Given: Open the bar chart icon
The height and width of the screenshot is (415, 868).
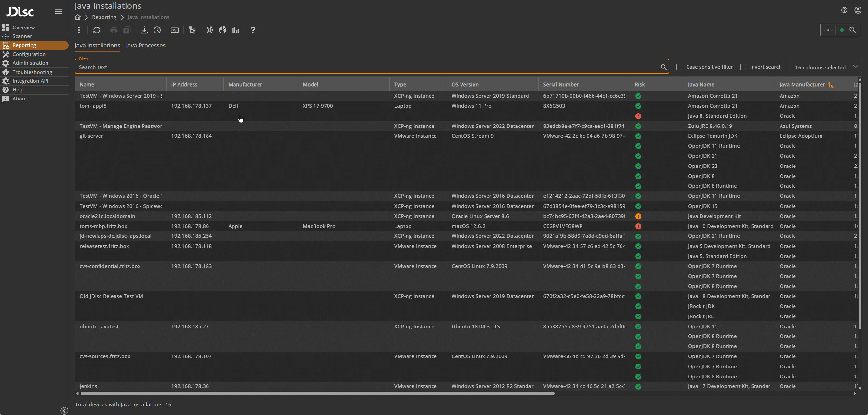Looking at the screenshot, I should click(x=235, y=30).
